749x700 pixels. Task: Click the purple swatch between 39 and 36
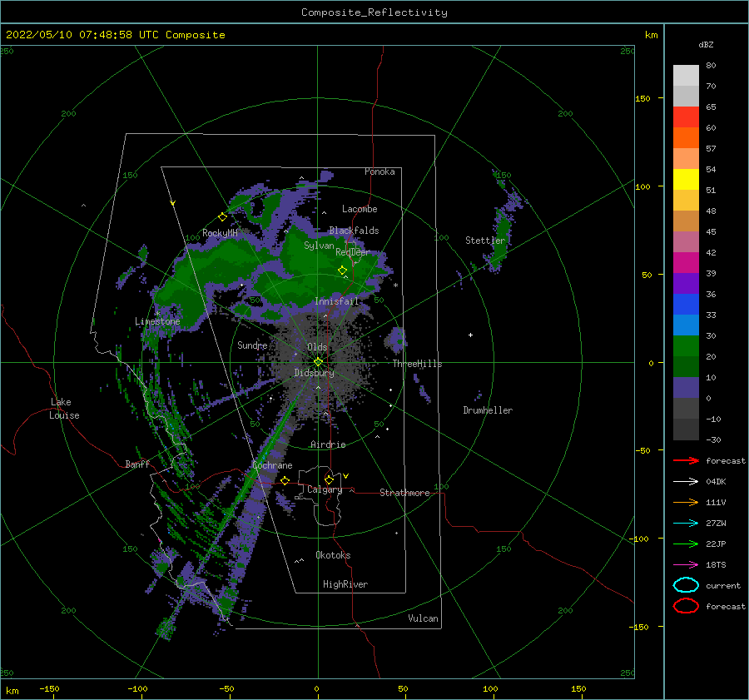[686, 283]
